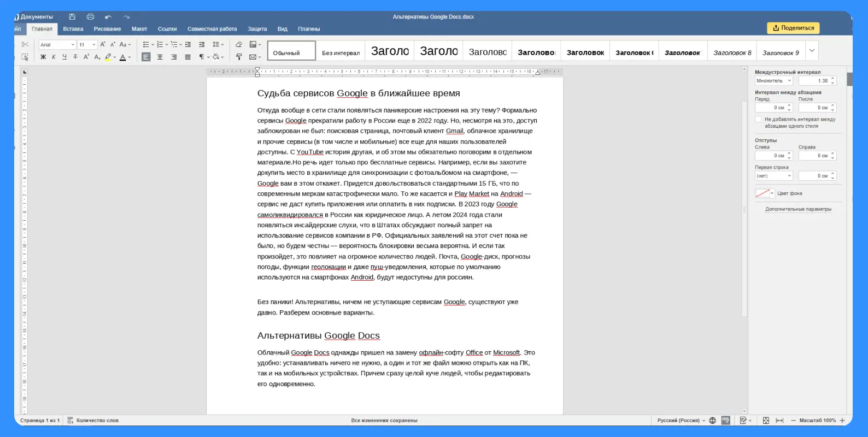Print the document using the printer icon

click(x=90, y=17)
